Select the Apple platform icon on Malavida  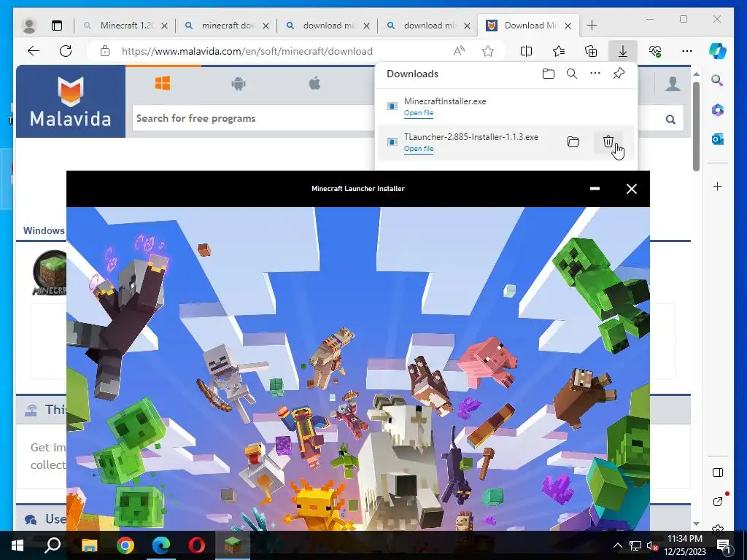coord(314,84)
